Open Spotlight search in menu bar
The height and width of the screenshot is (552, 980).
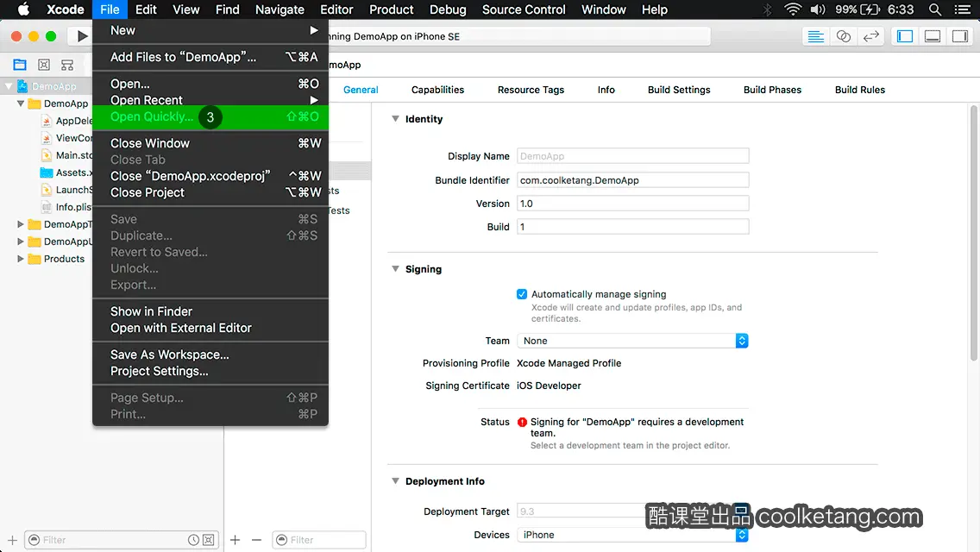935,9
